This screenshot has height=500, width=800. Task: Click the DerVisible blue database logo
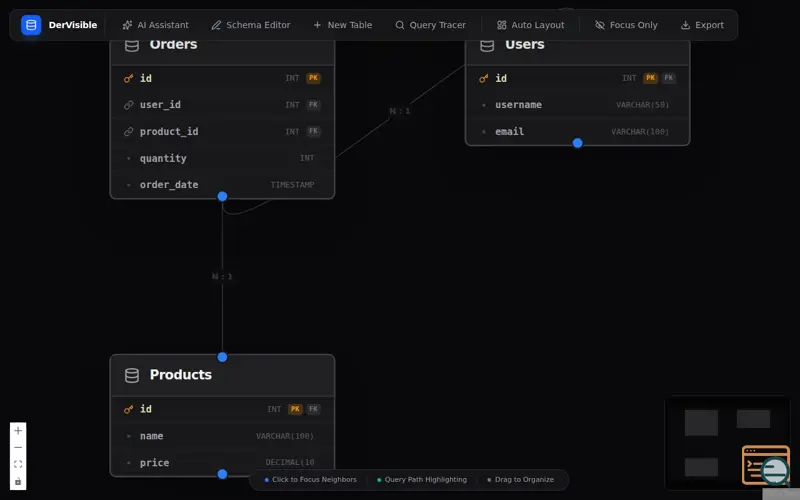[31, 24]
